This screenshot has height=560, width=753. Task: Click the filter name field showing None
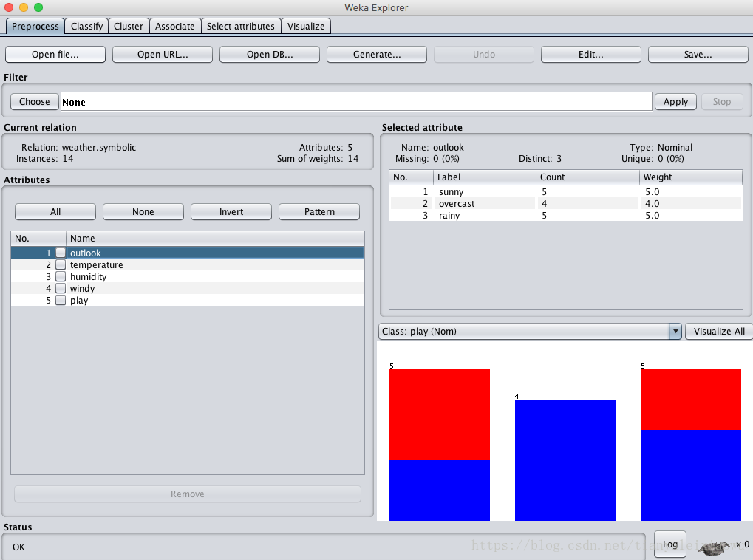pos(356,102)
